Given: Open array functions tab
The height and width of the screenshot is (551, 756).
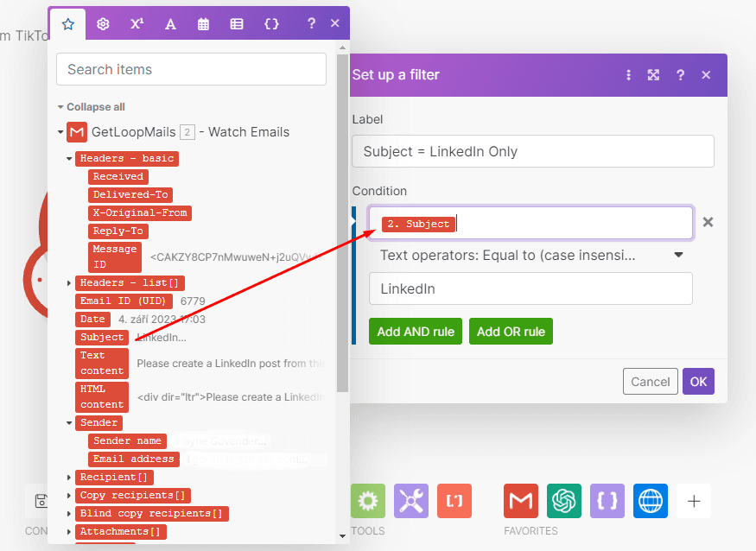Looking at the screenshot, I should (237, 24).
